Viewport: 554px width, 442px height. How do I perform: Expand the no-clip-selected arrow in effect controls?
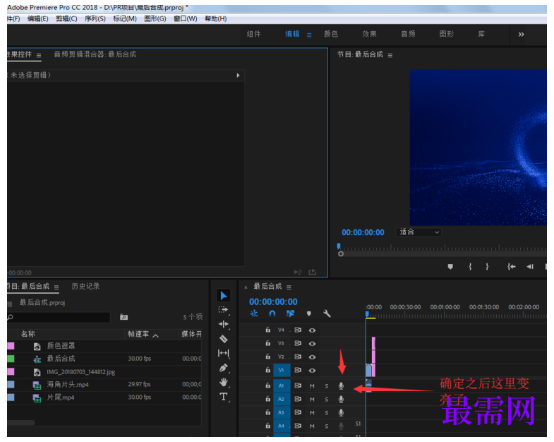click(238, 75)
